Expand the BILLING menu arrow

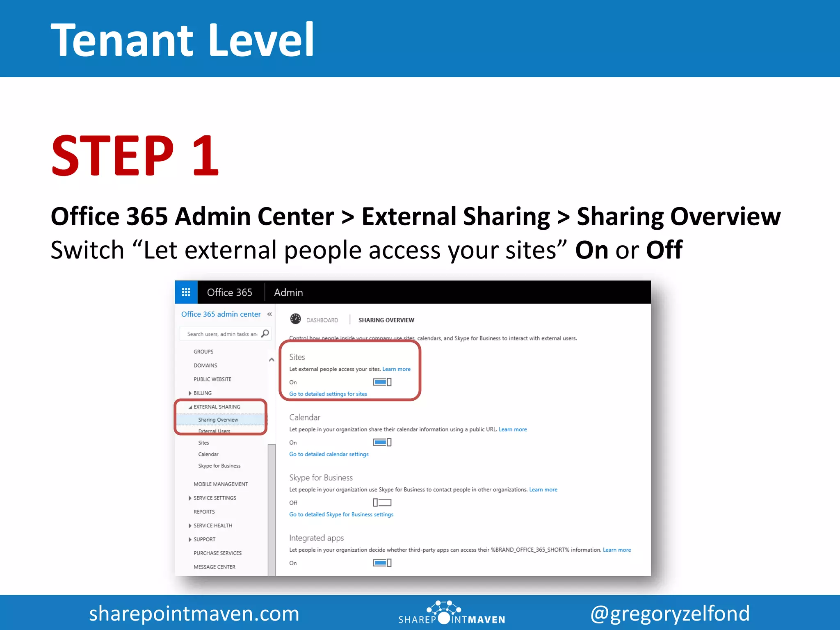[190, 393]
